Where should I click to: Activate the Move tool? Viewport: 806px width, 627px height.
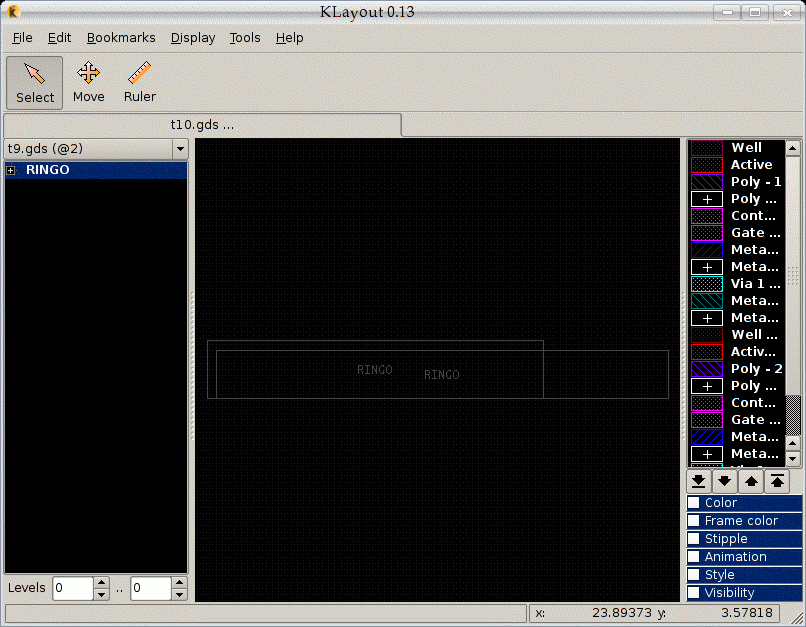coord(88,82)
